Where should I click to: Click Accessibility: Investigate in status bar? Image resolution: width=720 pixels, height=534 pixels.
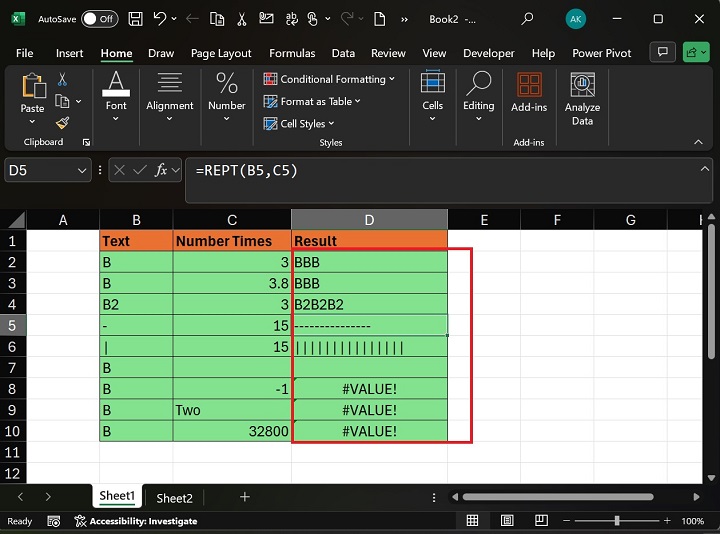pos(143,521)
